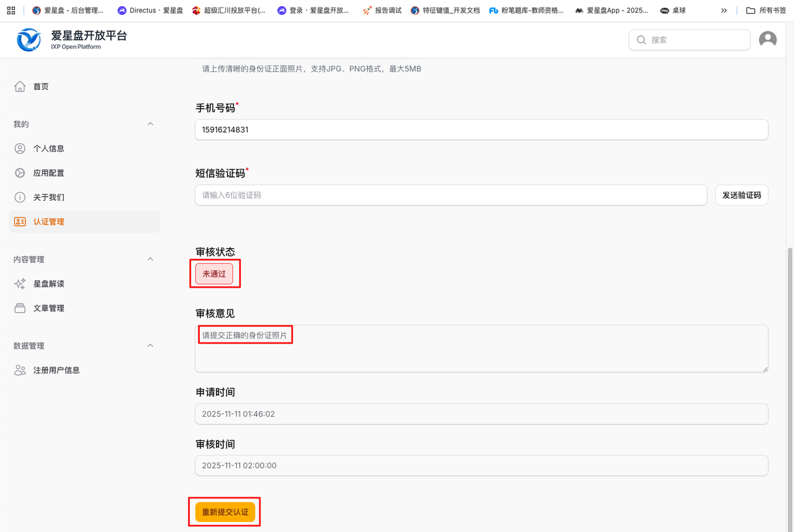This screenshot has width=794, height=532.
Task: Click the 发送验证码 button
Action: pos(741,195)
